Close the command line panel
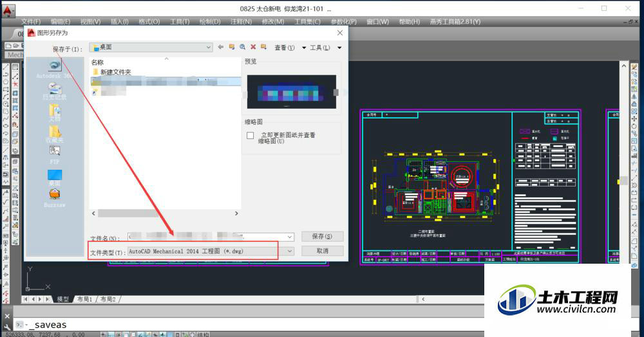Viewport: 644px width, 337px height. point(7,316)
